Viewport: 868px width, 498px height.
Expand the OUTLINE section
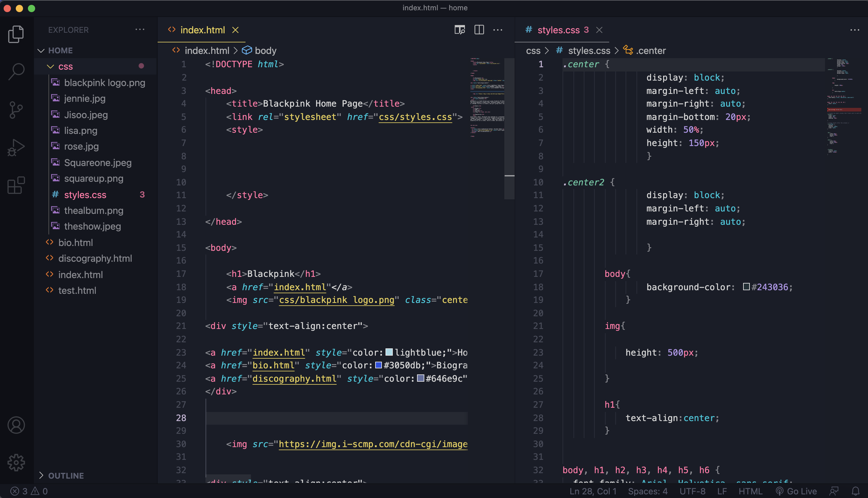tap(66, 475)
